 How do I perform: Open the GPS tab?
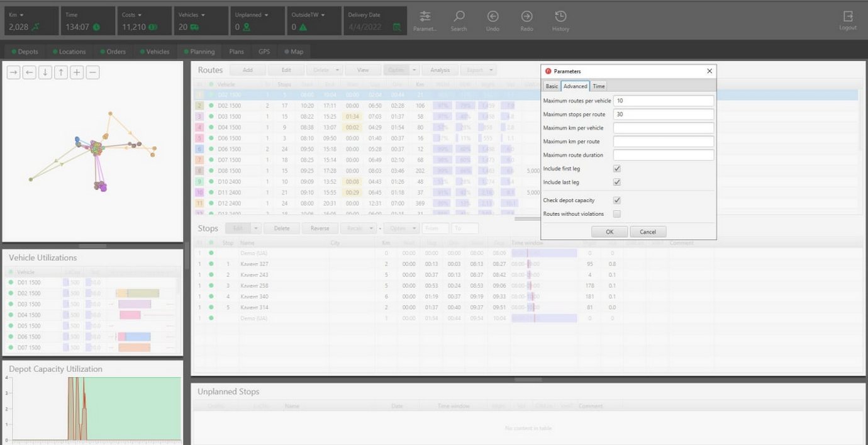264,52
